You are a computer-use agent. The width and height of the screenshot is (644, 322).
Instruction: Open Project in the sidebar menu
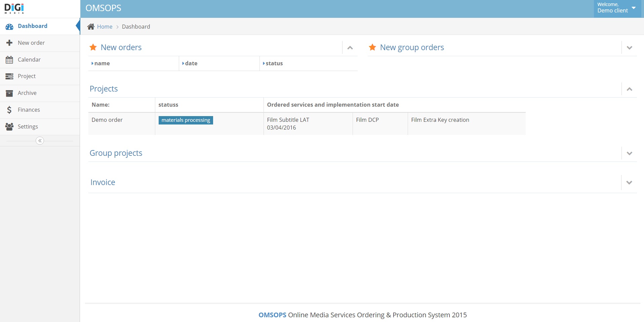pyautogui.click(x=27, y=76)
